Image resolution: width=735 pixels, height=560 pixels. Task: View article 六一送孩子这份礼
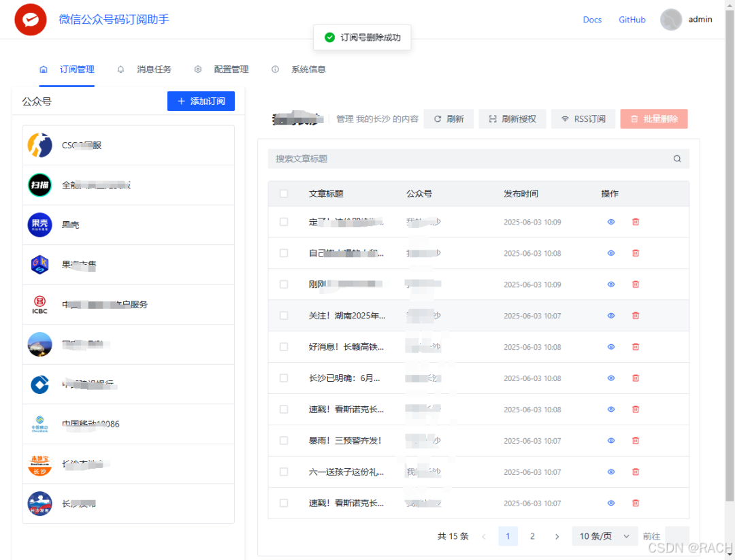[x=610, y=472]
